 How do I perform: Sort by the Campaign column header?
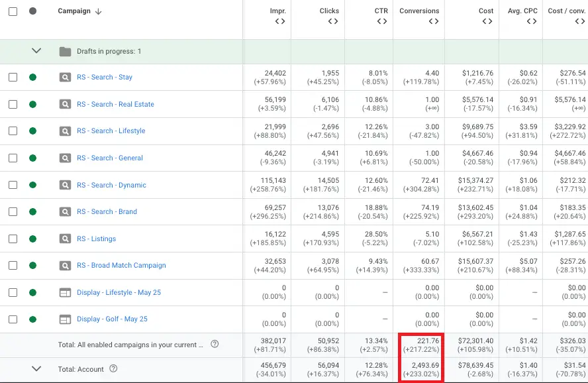(74, 11)
